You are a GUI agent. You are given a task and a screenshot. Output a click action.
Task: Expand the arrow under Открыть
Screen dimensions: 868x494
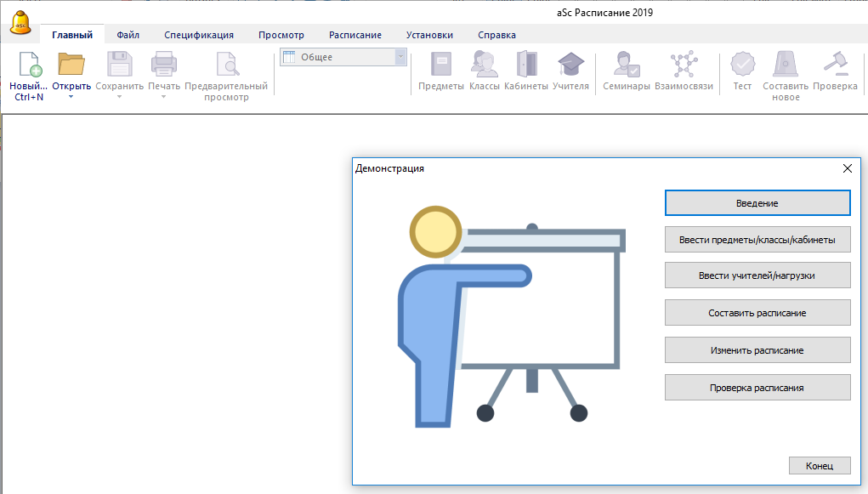(x=71, y=96)
